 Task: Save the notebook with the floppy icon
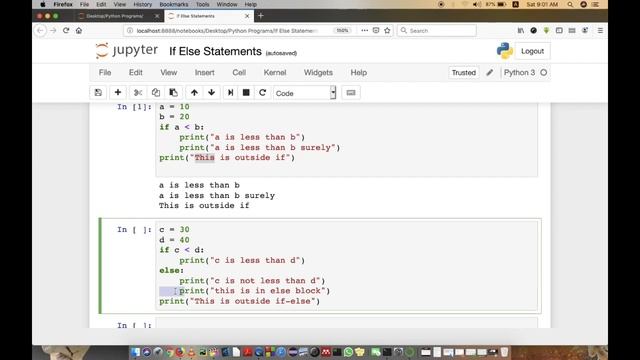98,93
